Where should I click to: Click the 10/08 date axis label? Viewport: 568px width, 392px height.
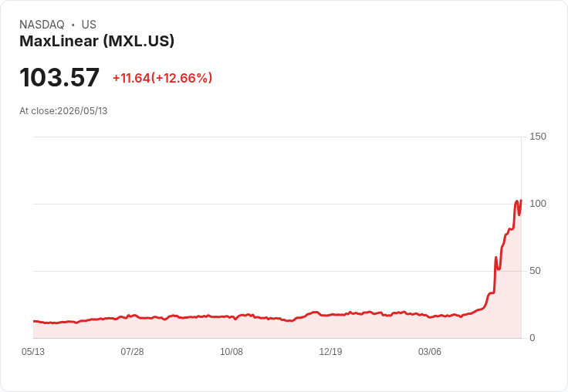click(232, 352)
